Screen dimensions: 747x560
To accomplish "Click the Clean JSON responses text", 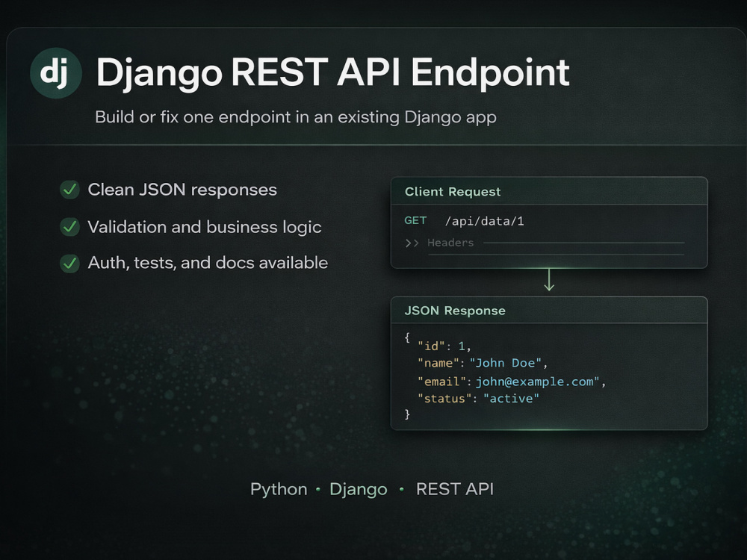I will coord(182,190).
